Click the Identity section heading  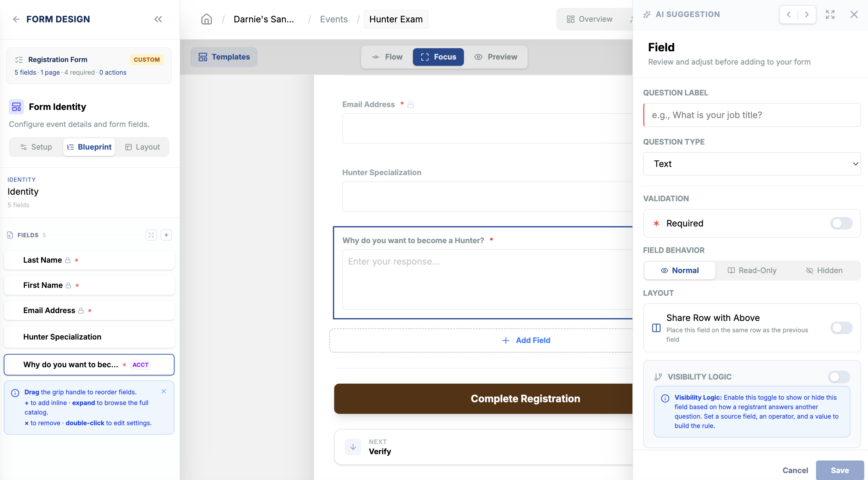click(23, 191)
